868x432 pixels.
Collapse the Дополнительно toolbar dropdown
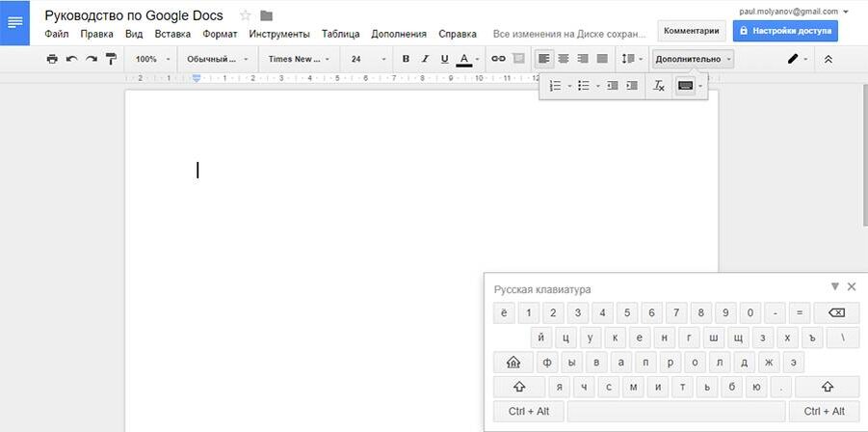[x=693, y=59]
